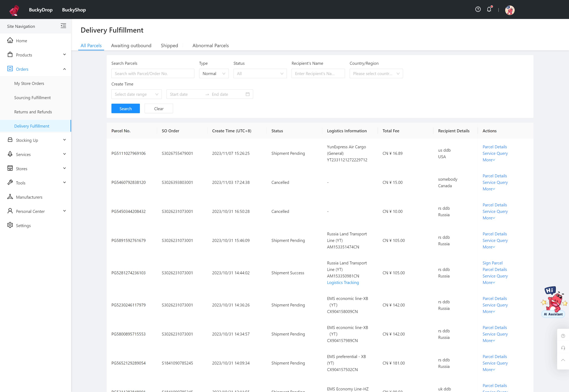The image size is (569, 392).
Task: Switch to the Abnormal Parcels tab
Action: tap(211, 45)
